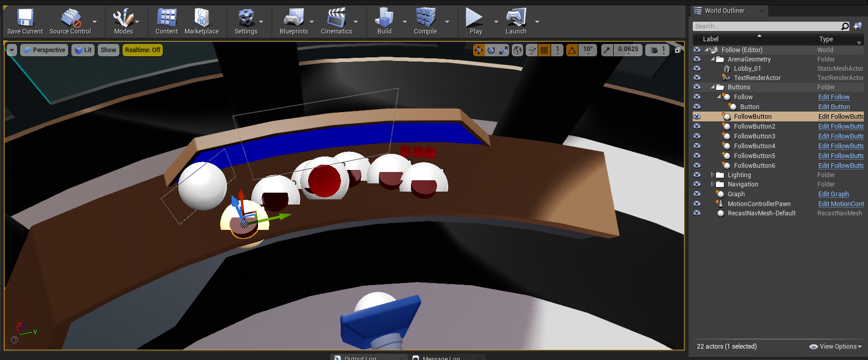Toggle the Realtime: Off button

point(143,50)
